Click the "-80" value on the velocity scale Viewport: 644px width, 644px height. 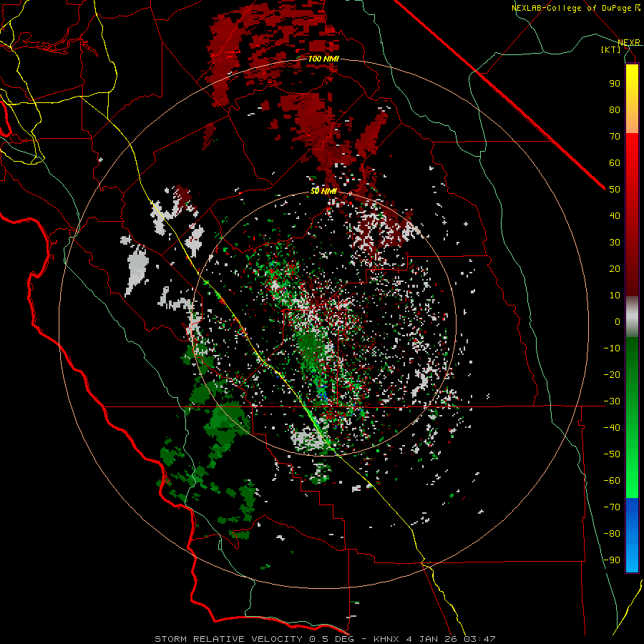tap(612, 534)
